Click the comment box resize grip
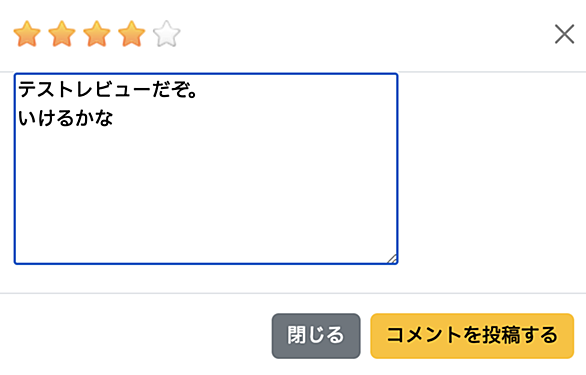The width and height of the screenshot is (586, 375). 392,259
